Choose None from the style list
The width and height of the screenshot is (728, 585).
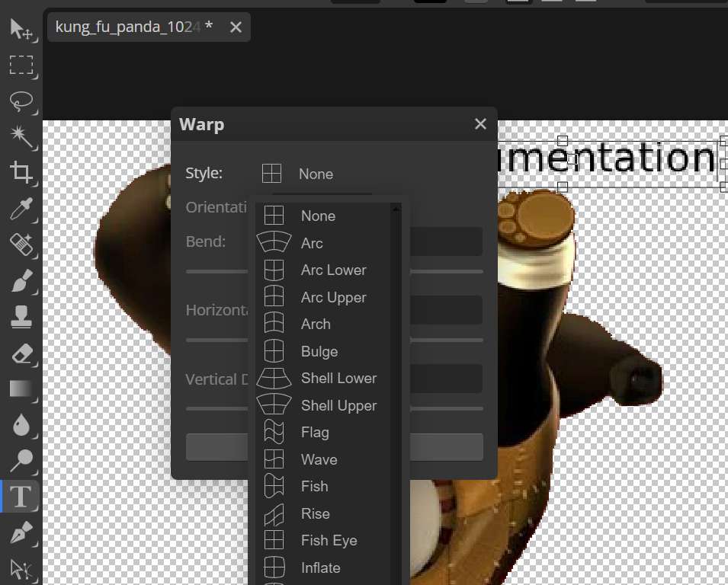[322, 216]
